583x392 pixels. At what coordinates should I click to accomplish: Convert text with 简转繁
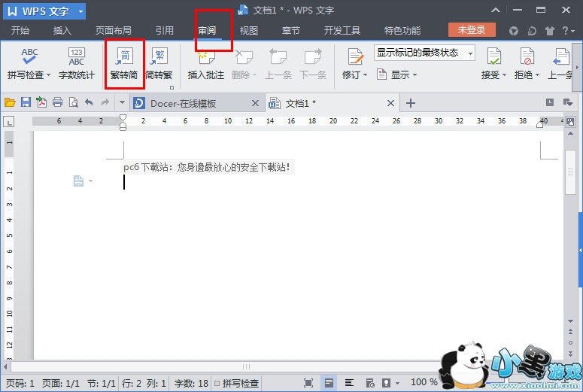pos(159,63)
